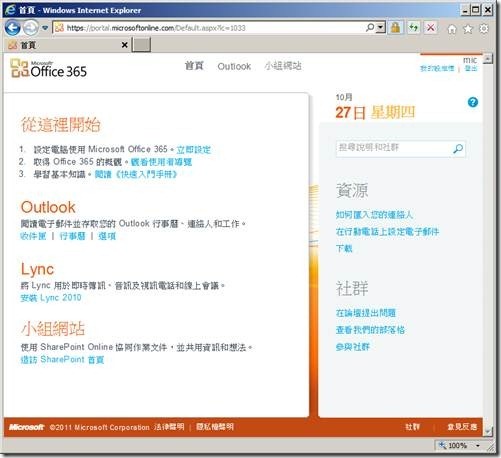Screen dimensions: 501x458
Task: Open the address bar autocomplete dropdown
Action: click(x=380, y=28)
